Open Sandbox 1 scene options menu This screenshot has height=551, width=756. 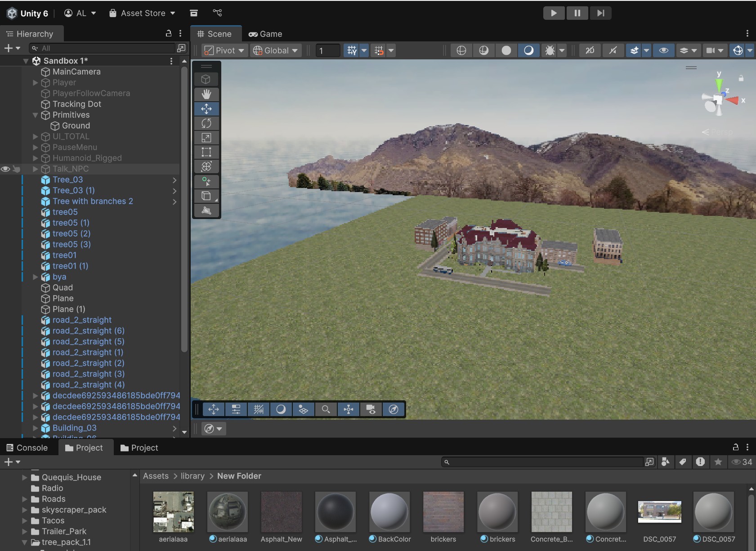pyautogui.click(x=171, y=61)
